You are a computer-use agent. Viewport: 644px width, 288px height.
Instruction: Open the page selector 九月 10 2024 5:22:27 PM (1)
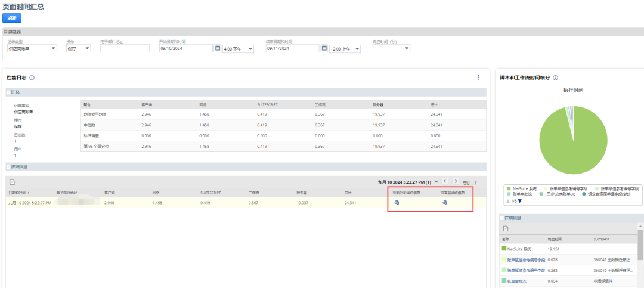pyautogui.click(x=408, y=182)
